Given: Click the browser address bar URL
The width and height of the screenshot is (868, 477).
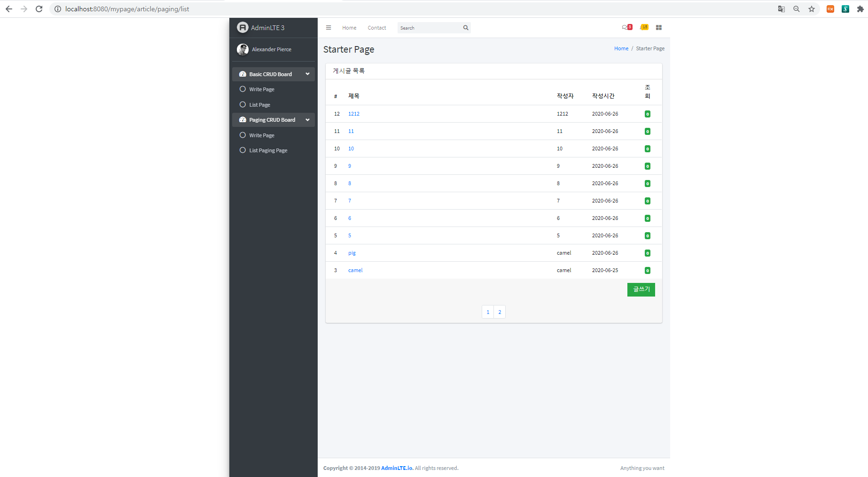Looking at the screenshot, I should tap(127, 9).
